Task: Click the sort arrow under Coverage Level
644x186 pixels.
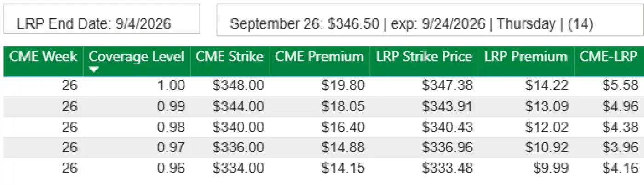Action: click(x=93, y=70)
